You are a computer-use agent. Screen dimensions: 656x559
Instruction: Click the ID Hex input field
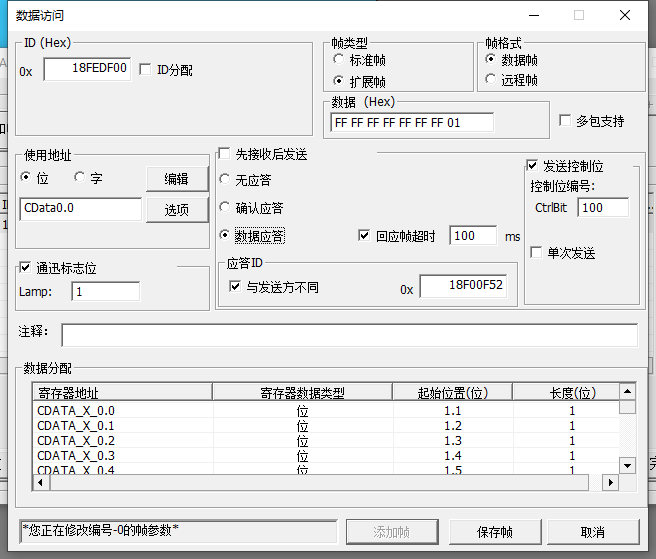click(x=87, y=70)
